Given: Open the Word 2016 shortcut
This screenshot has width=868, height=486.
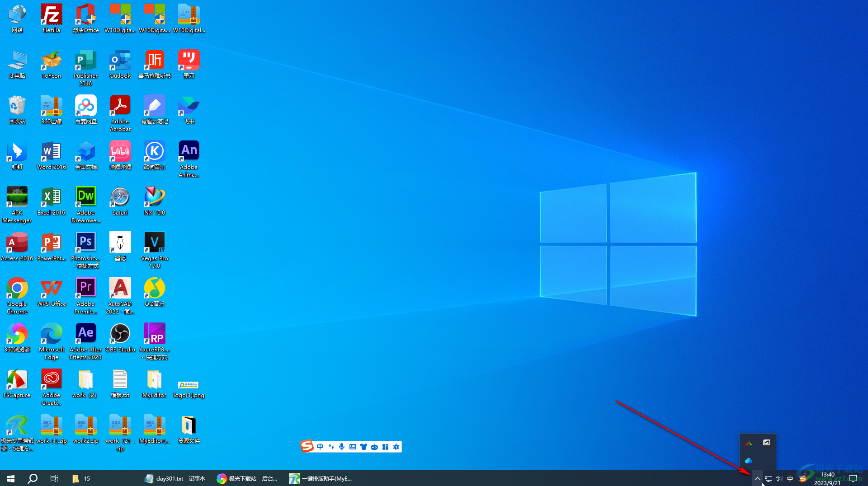Looking at the screenshot, I should tap(51, 155).
